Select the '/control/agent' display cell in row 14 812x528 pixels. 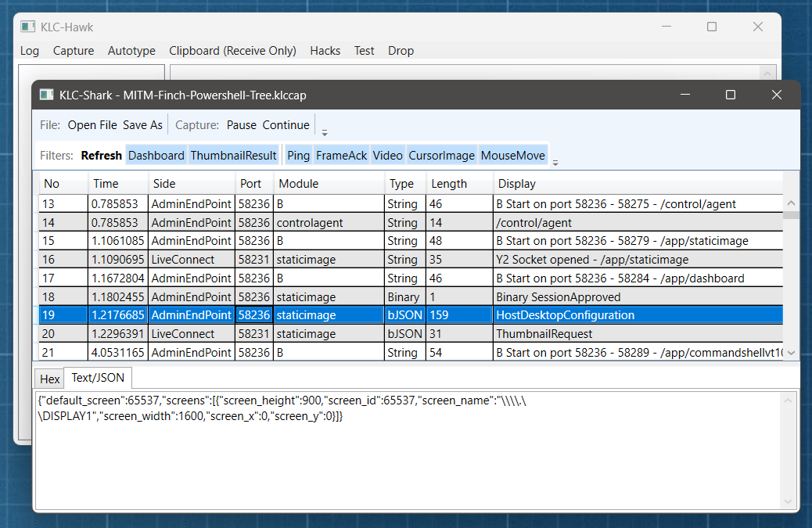[638, 223]
